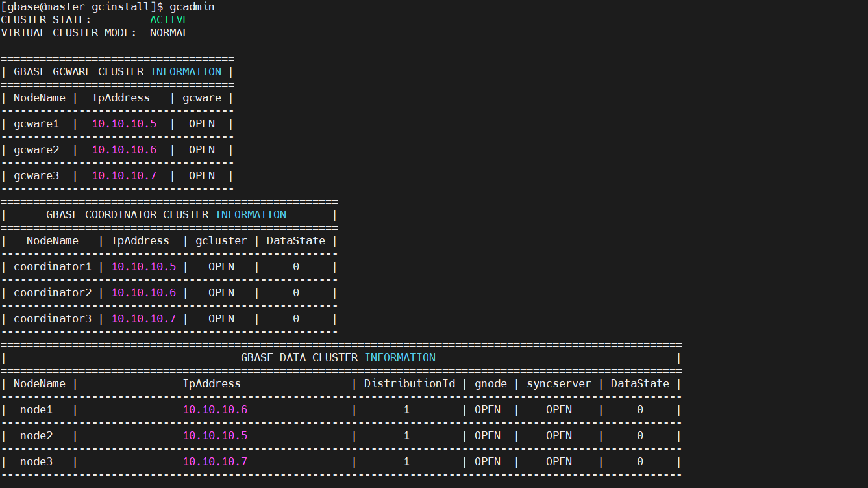Click the NORMAL virtual cluster mode value
The width and height of the screenshot is (868, 488).
(169, 32)
